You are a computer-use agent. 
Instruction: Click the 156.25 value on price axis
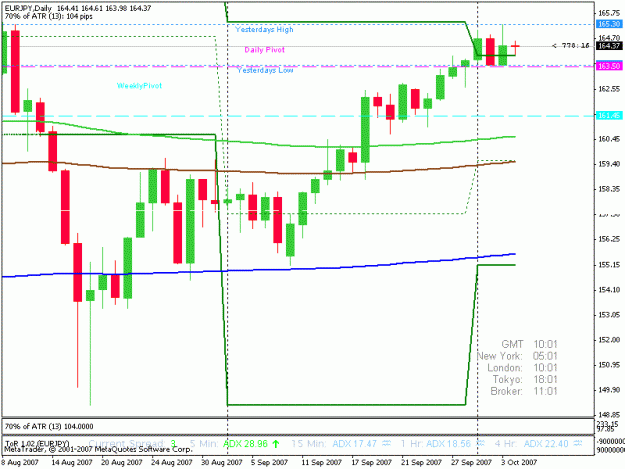tap(609, 239)
